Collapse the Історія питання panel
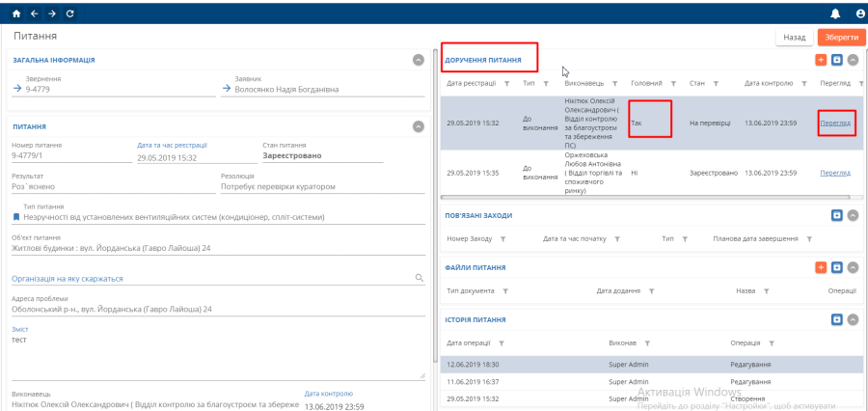868x411 pixels. tap(853, 319)
